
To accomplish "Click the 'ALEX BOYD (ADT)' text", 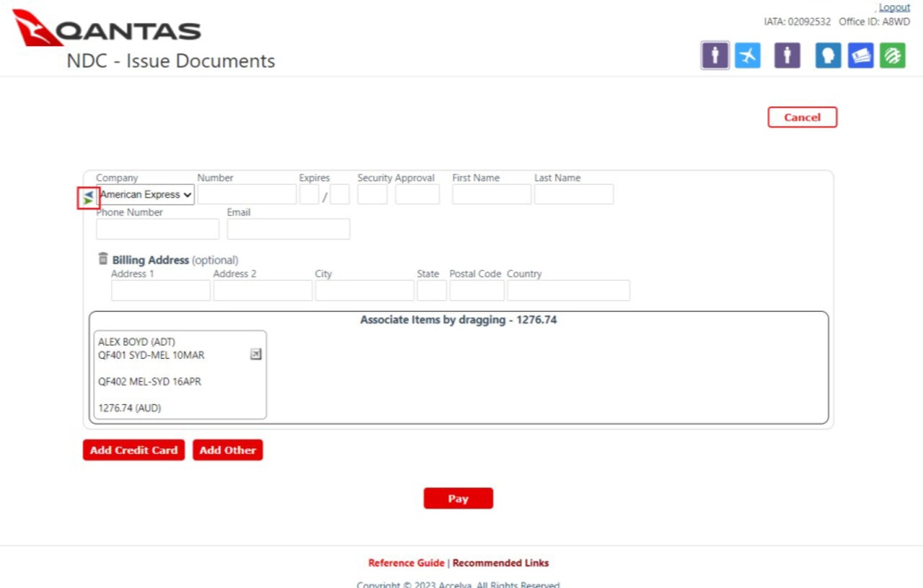I will pos(137,342).
